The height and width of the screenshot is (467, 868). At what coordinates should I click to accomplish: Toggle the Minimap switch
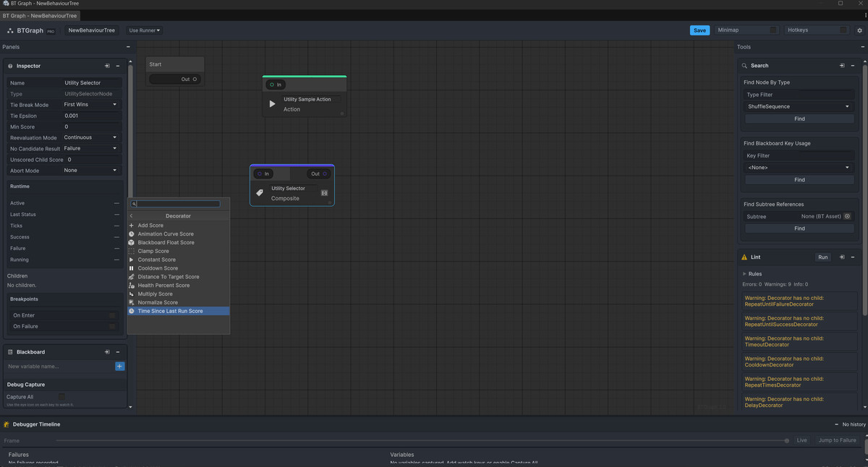coord(773,30)
